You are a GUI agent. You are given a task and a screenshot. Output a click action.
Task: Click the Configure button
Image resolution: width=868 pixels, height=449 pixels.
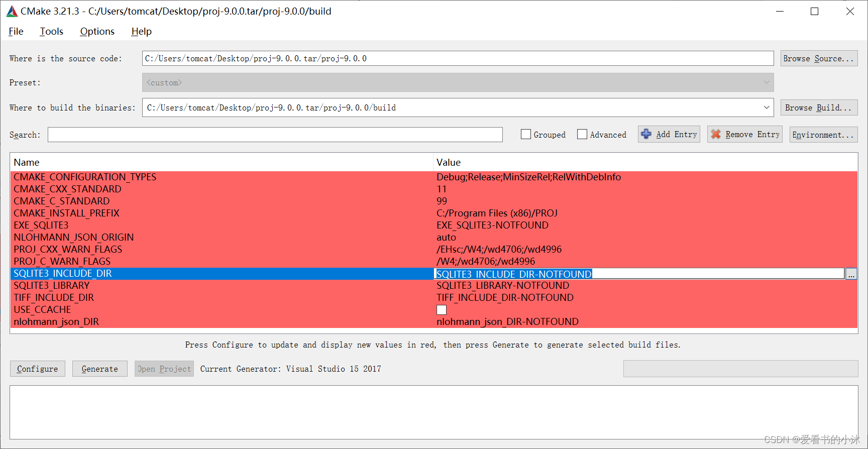coord(38,369)
